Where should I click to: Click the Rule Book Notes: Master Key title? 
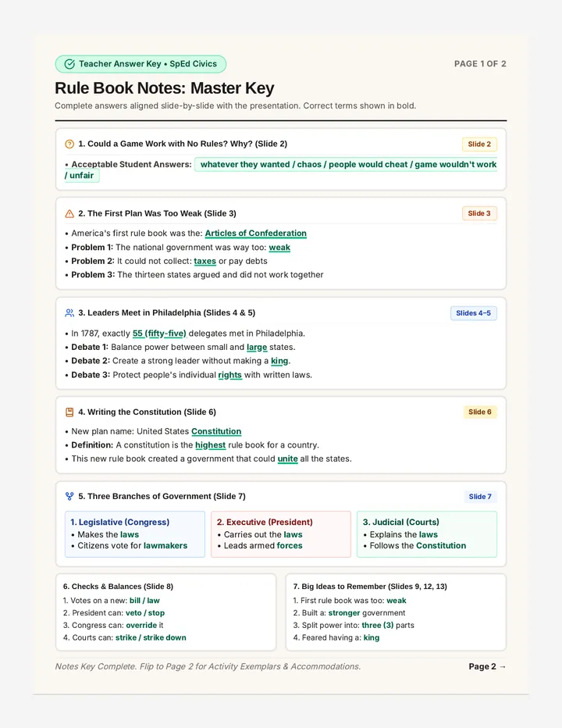point(164,87)
